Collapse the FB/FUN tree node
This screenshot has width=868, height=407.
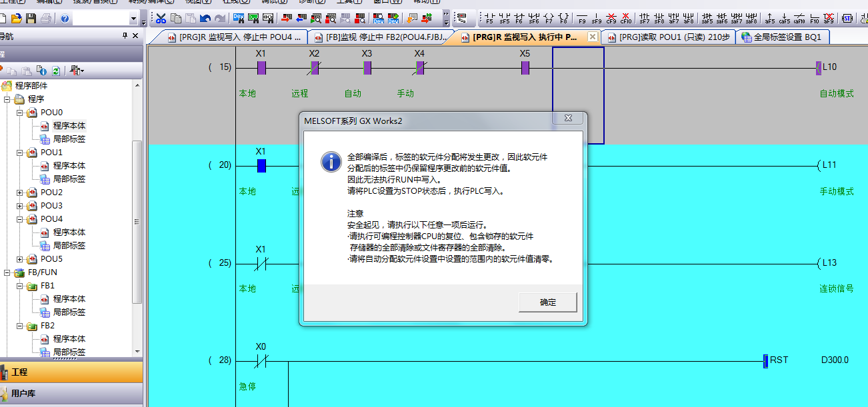click(8, 272)
